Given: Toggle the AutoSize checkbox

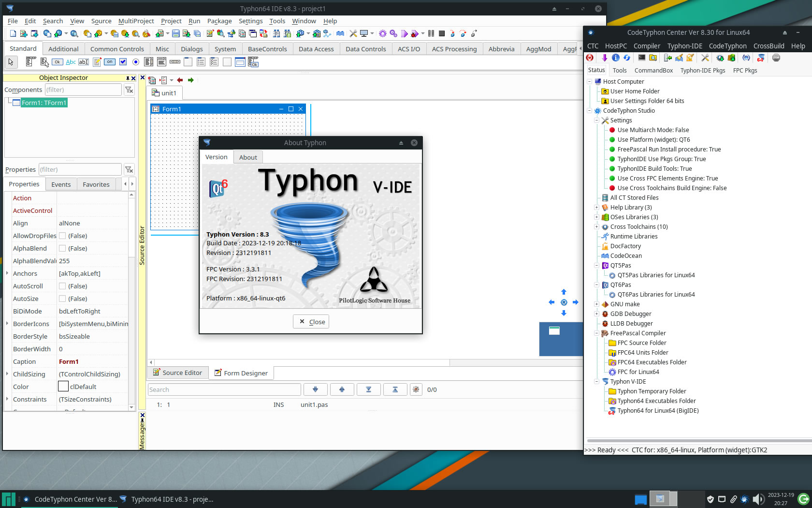Looking at the screenshot, I should coord(62,299).
